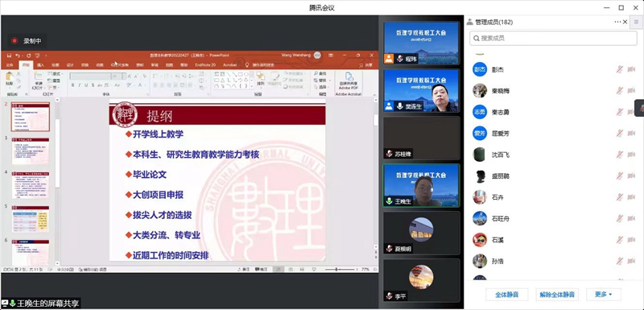Viewport: 644px width, 310px height.
Task: Toggle microphone mute for 孙悟
Action: (619, 261)
